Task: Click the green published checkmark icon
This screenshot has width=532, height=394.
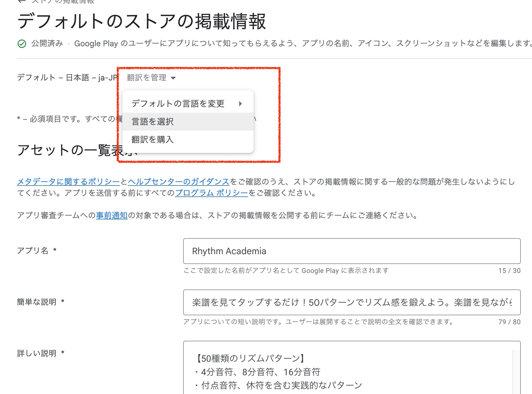Action: [22, 44]
